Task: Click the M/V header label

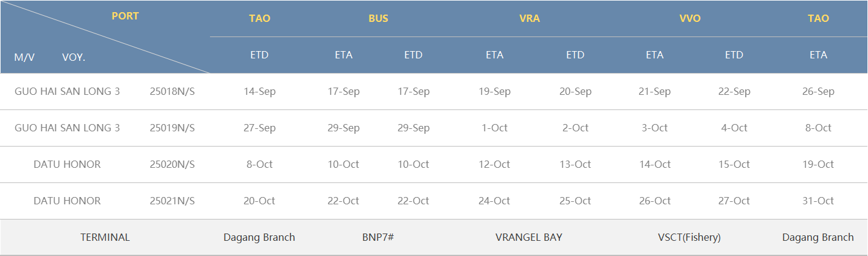Action: [24, 58]
